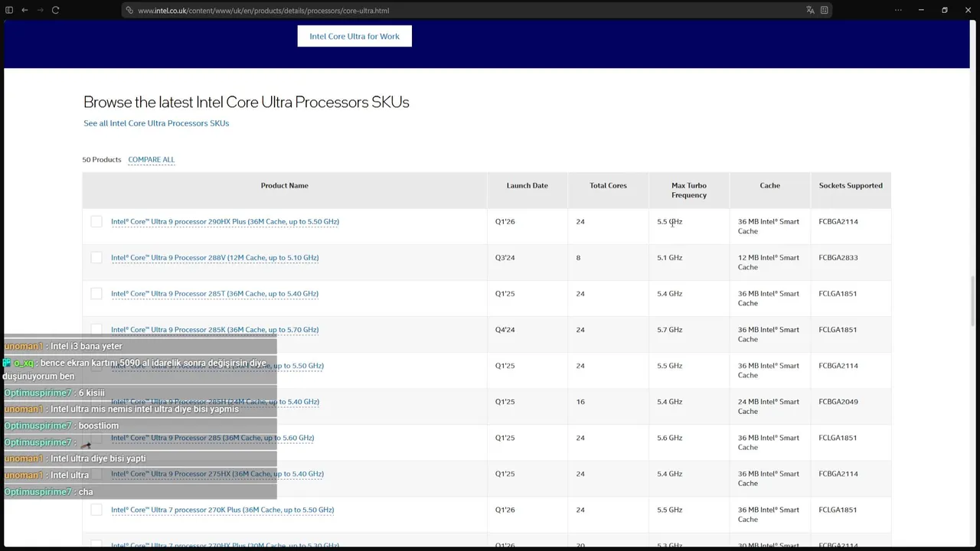Open the Ultra 7 processor 270K Plus link

(223, 510)
